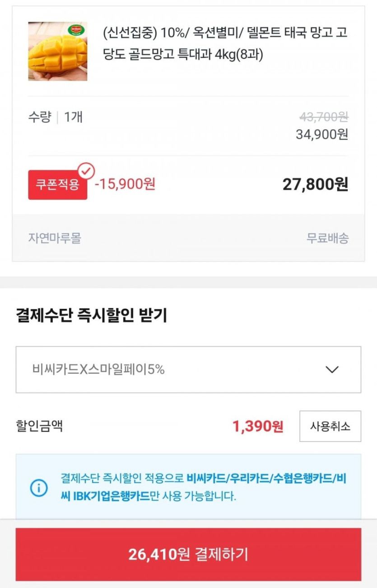Click the 27,800원 discounted price total
The image size is (377, 588).
(x=315, y=184)
